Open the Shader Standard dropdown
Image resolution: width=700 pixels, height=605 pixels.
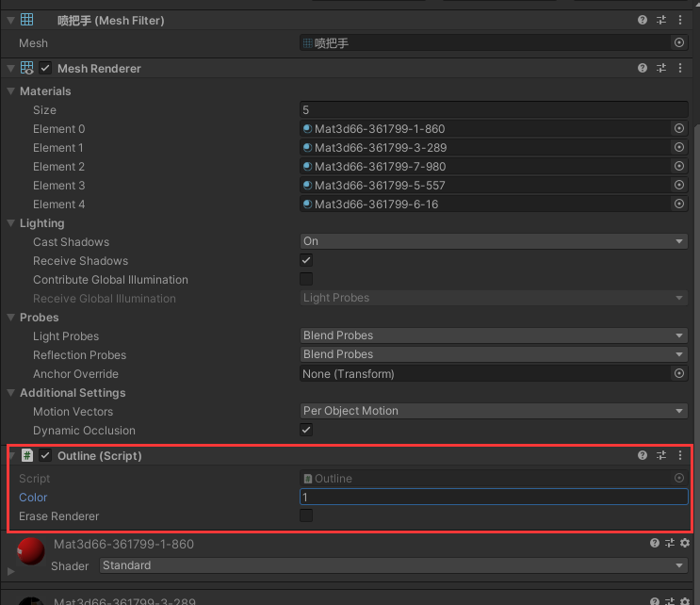[394, 565]
